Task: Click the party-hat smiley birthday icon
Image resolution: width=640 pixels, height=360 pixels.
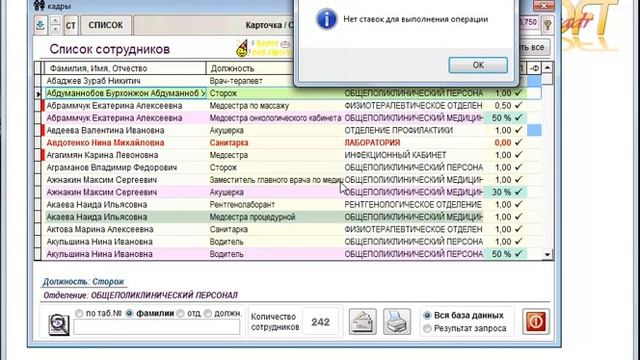Action: 242,48
